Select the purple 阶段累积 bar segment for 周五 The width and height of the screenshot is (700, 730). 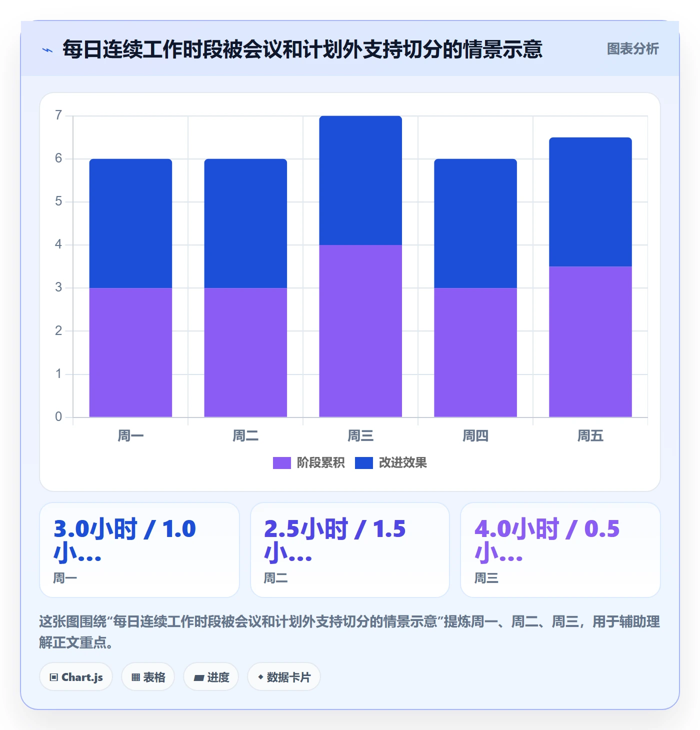point(590,342)
